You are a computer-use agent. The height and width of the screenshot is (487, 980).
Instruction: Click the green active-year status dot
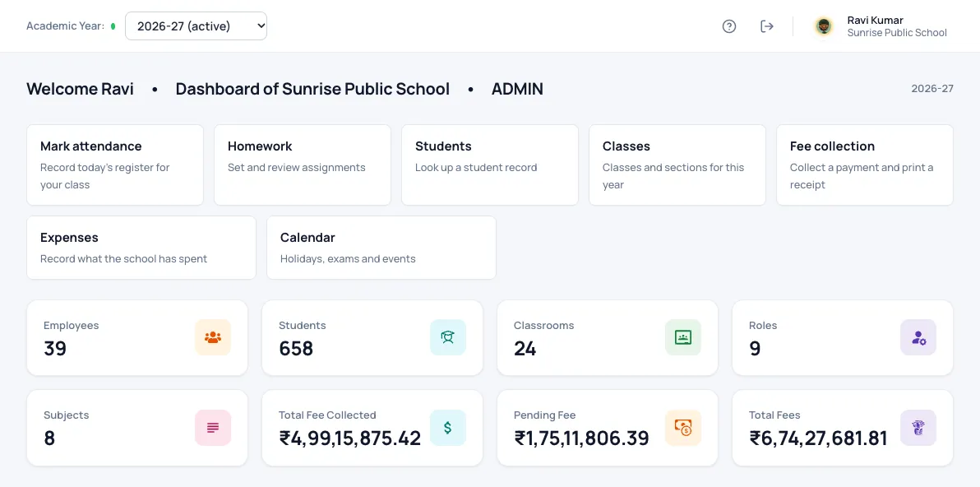pos(113,26)
